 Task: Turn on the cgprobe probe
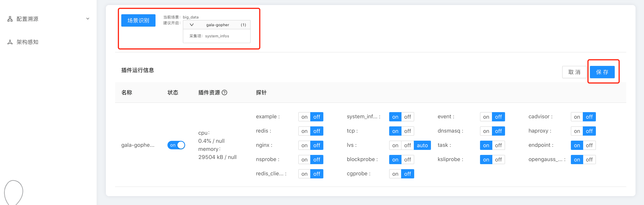click(x=395, y=174)
